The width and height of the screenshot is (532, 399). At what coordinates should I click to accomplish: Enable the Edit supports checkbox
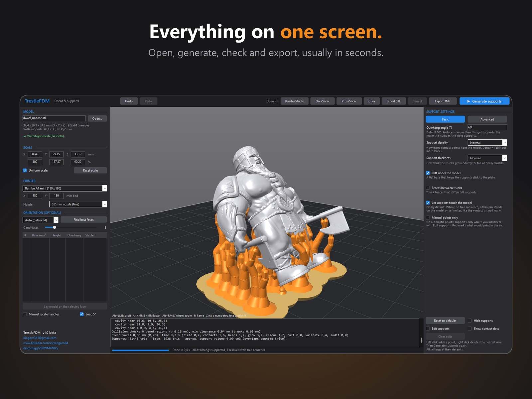(428, 329)
